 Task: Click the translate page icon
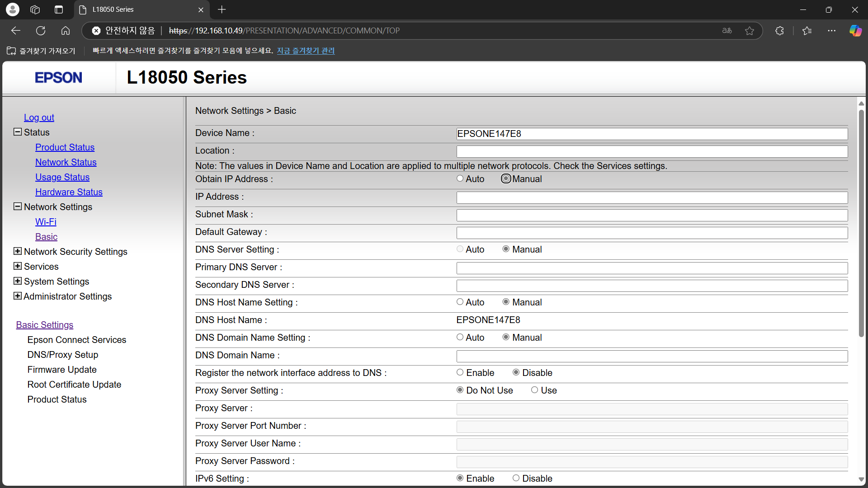(x=727, y=31)
